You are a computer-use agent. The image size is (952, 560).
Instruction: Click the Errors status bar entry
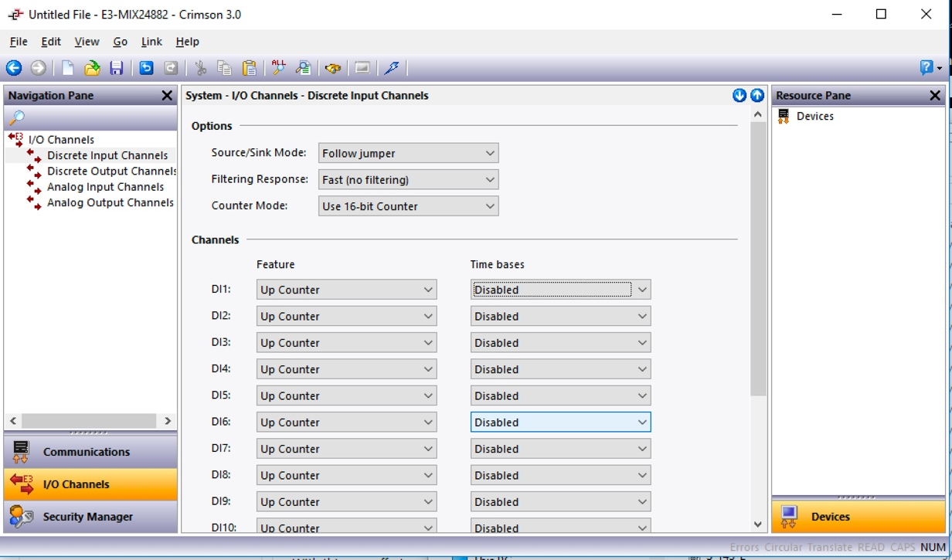(x=745, y=547)
